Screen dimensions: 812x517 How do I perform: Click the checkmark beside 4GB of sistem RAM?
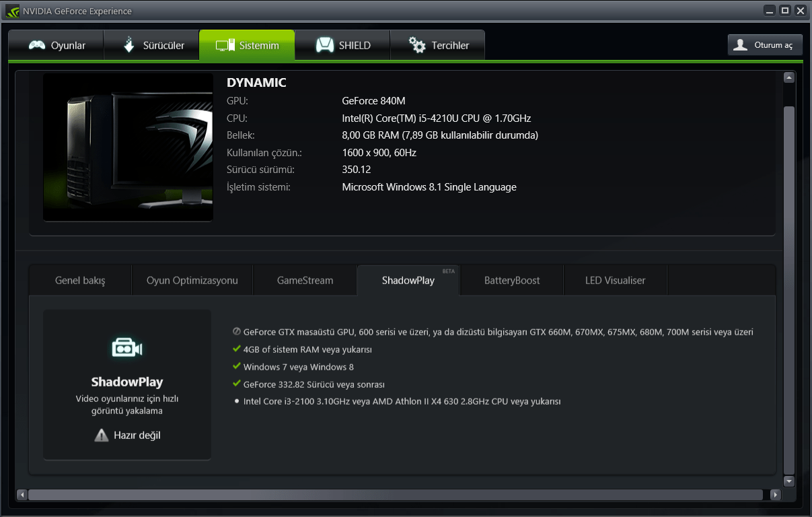237,349
